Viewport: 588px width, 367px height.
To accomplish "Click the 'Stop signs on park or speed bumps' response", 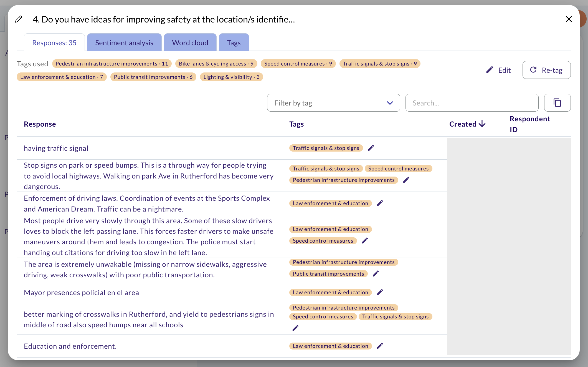I will coord(149,176).
